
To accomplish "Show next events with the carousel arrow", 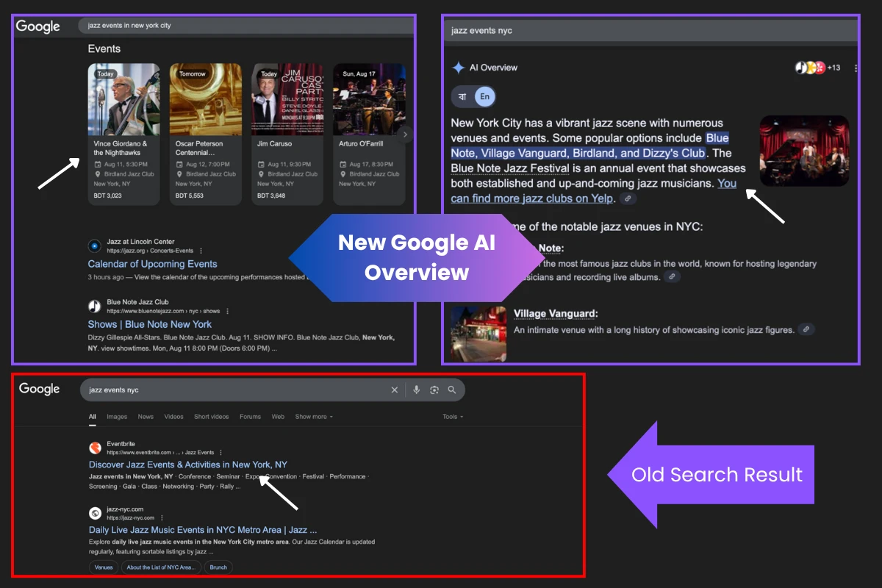I will click(405, 135).
